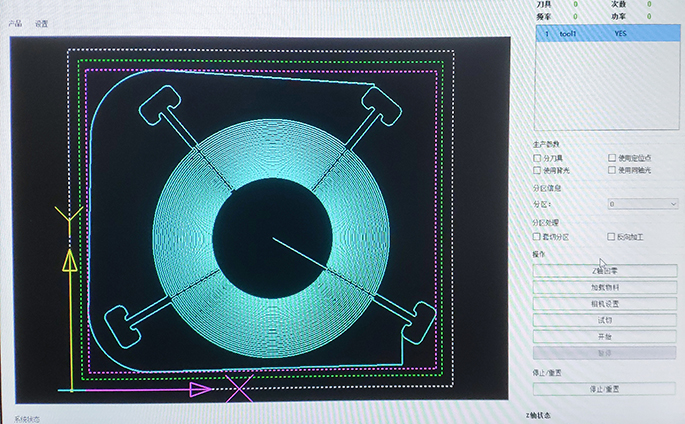This screenshot has width=685, height=424.
Task: Open the 设置 menu
Action: 41,23
